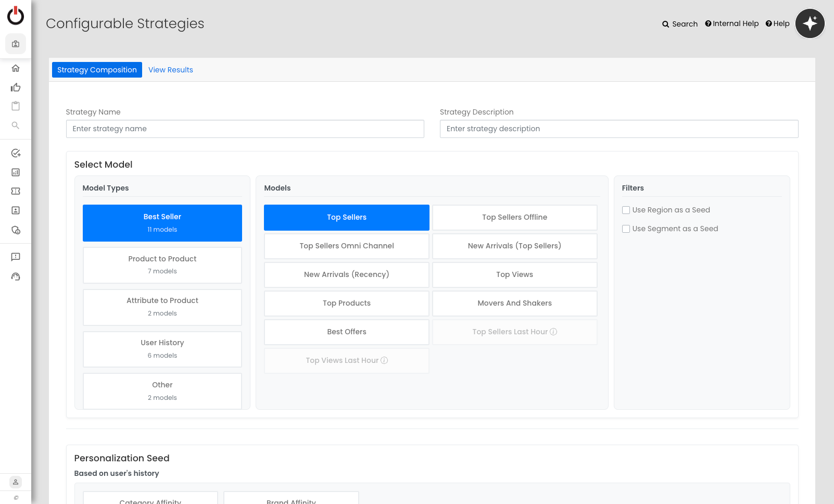Enable Use Region as a Seed checkbox

(x=626, y=210)
